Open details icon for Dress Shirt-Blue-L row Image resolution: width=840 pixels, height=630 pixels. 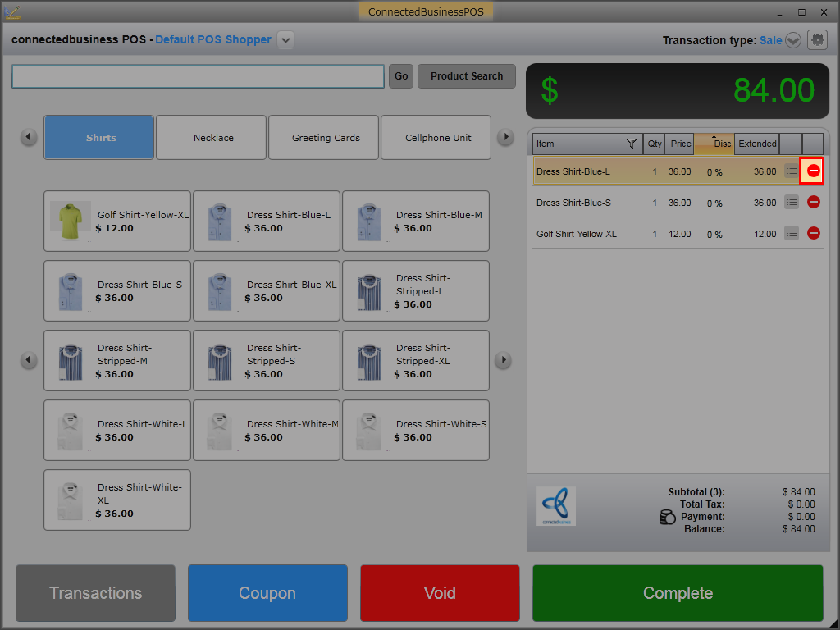[x=791, y=171]
